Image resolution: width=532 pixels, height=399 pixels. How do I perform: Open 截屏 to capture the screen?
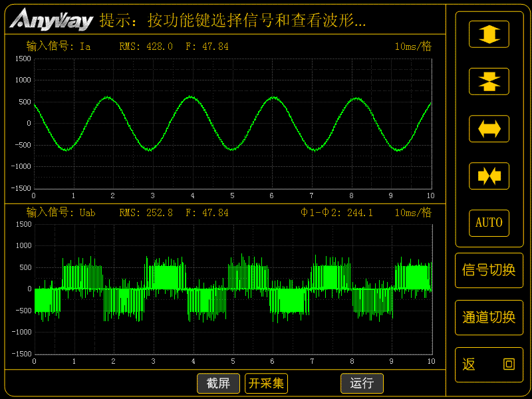218,384
